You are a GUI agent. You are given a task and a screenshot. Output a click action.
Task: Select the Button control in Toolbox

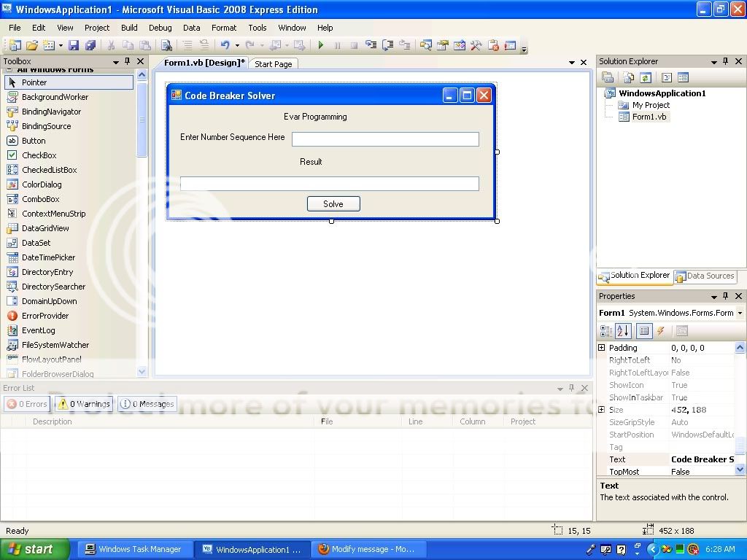click(34, 141)
